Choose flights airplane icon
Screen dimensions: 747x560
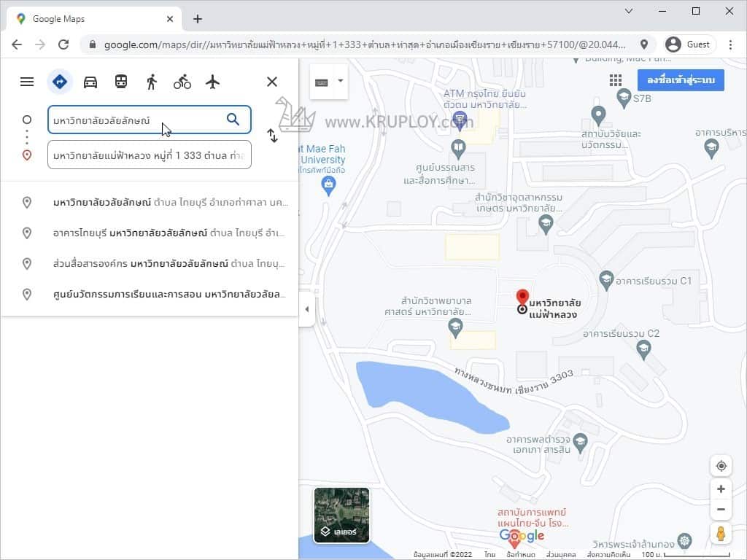click(212, 82)
